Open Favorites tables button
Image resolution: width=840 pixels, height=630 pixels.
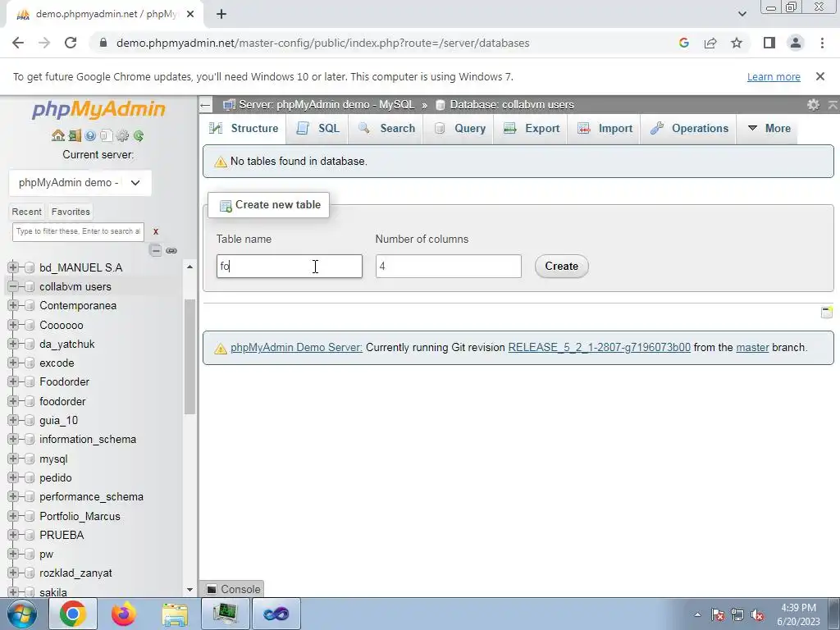pyautogui.click(x=71, y=212)
